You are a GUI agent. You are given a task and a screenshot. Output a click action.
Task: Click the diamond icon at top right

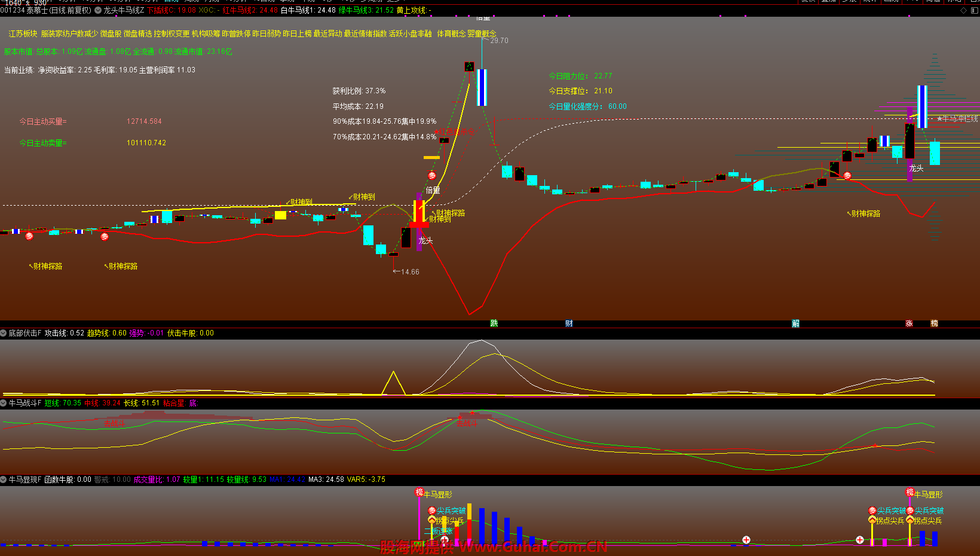[963, 10]
